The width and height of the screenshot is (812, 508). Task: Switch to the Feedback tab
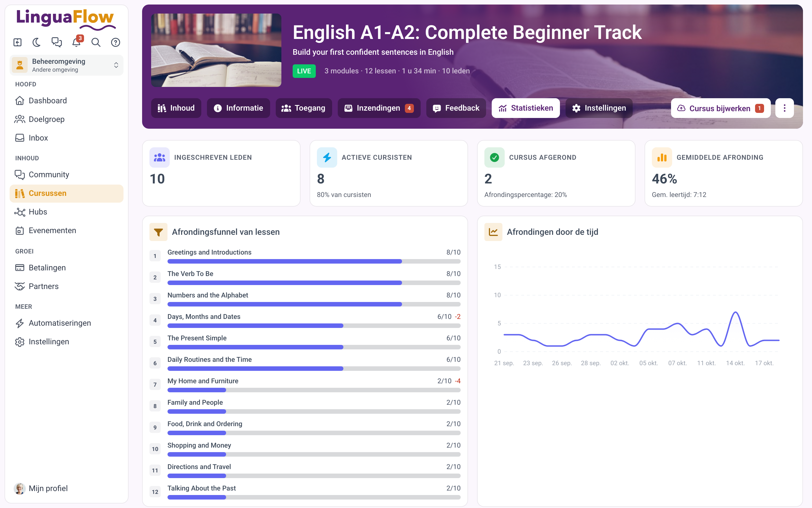coord(456,108)
